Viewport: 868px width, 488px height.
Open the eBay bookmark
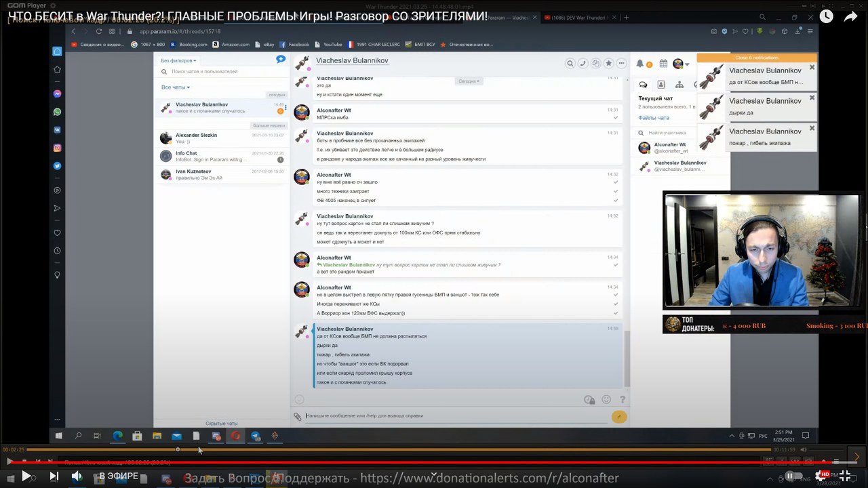coord(264,44)
